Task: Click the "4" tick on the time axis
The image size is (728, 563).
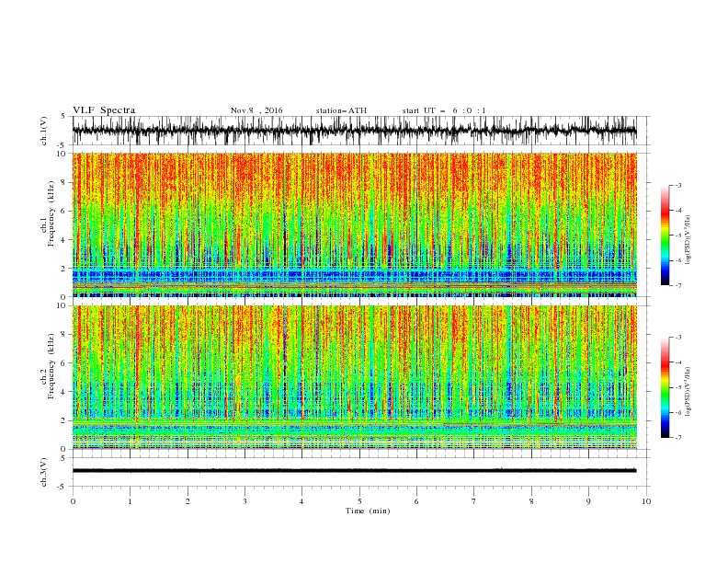Action: click(x=301, y=501)
